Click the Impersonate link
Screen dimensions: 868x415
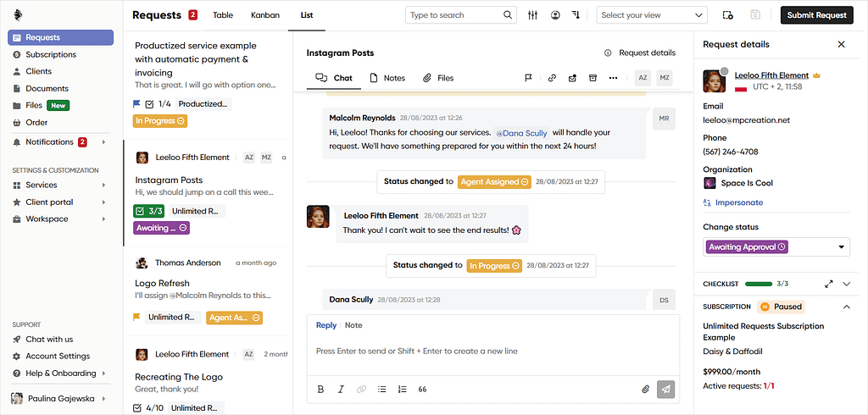click(733, 202)
